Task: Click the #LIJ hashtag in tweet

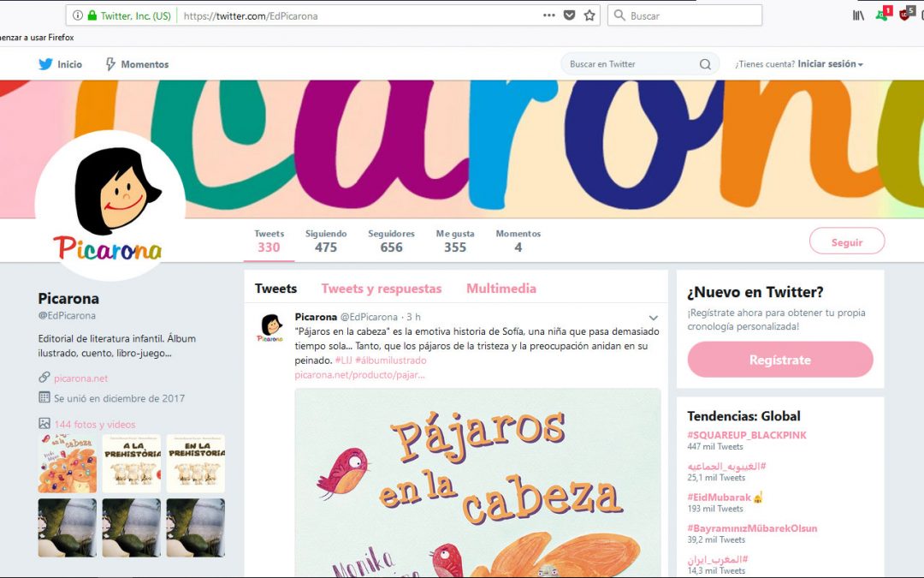Action: pos(343,361)
